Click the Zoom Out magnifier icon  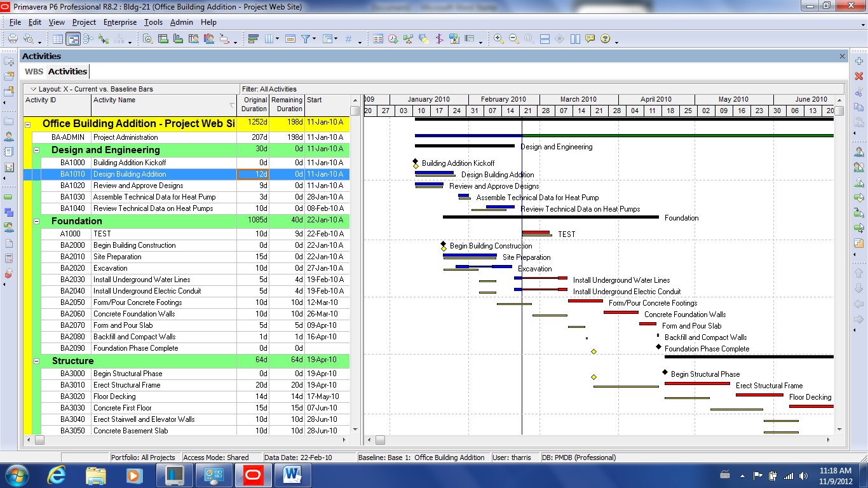click(514, 39)
